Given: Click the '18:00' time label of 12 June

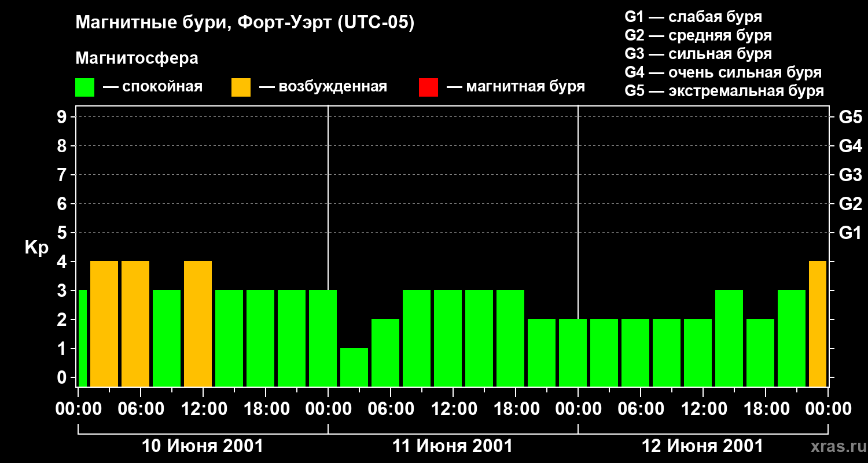Looking at the screenshot, I should click(766, 409).
